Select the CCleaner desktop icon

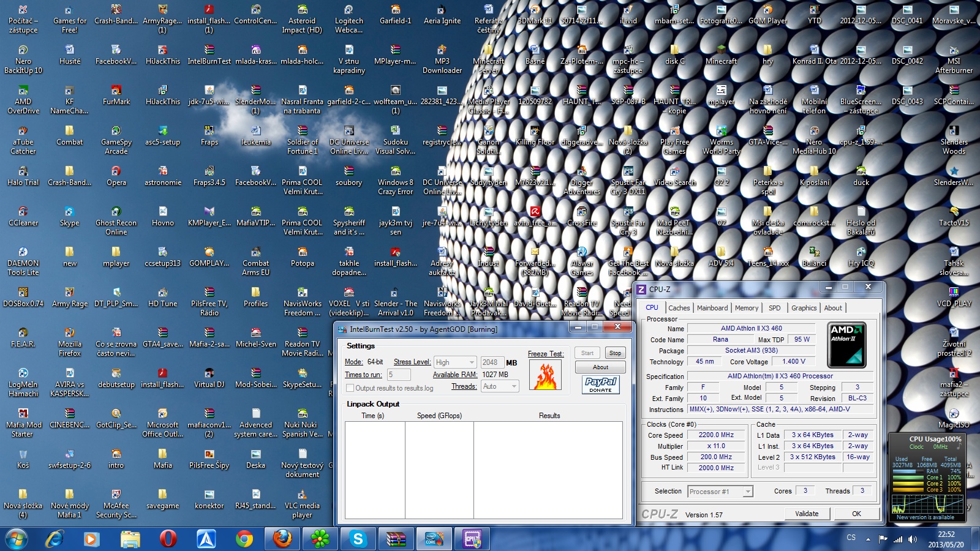point(23,217)
